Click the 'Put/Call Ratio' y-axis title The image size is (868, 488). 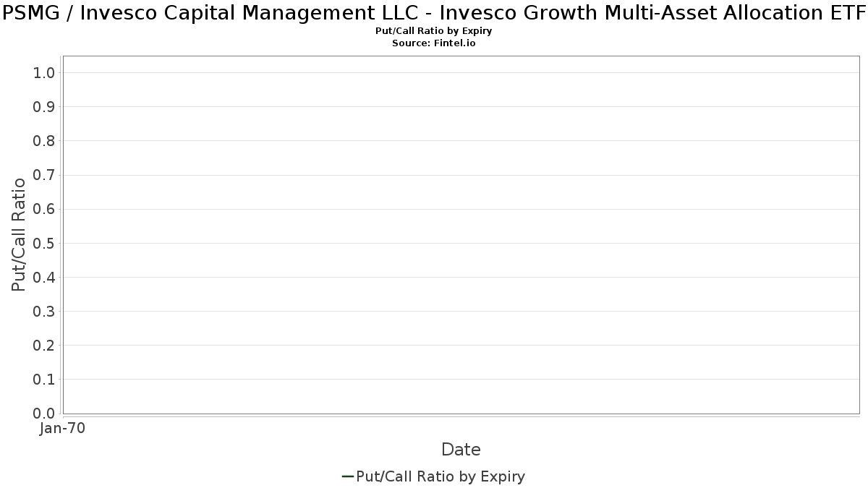[x=19, y=234]
